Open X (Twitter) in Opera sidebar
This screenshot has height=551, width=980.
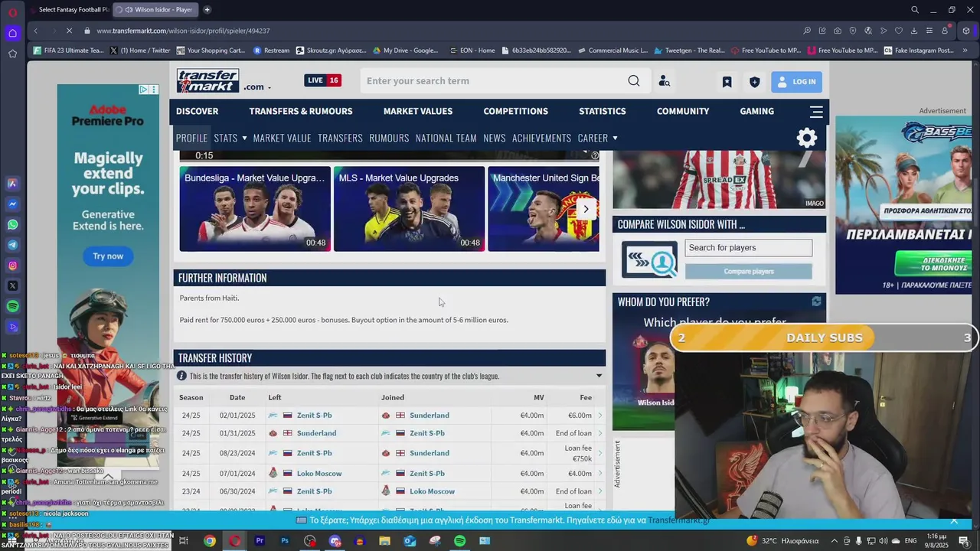tap(12, 285)
